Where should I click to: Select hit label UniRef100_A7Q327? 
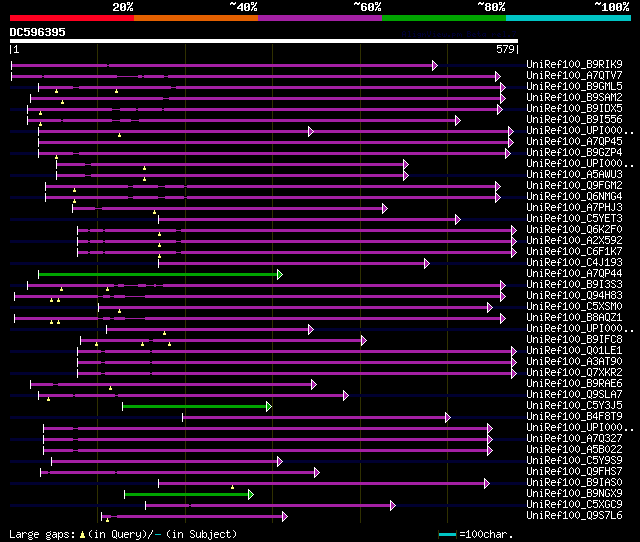point(574,439)
